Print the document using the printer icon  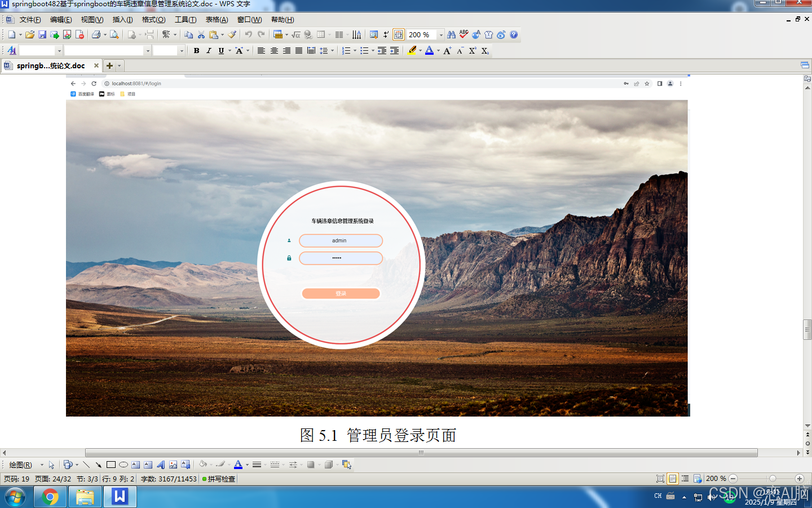tap(96, 34)
